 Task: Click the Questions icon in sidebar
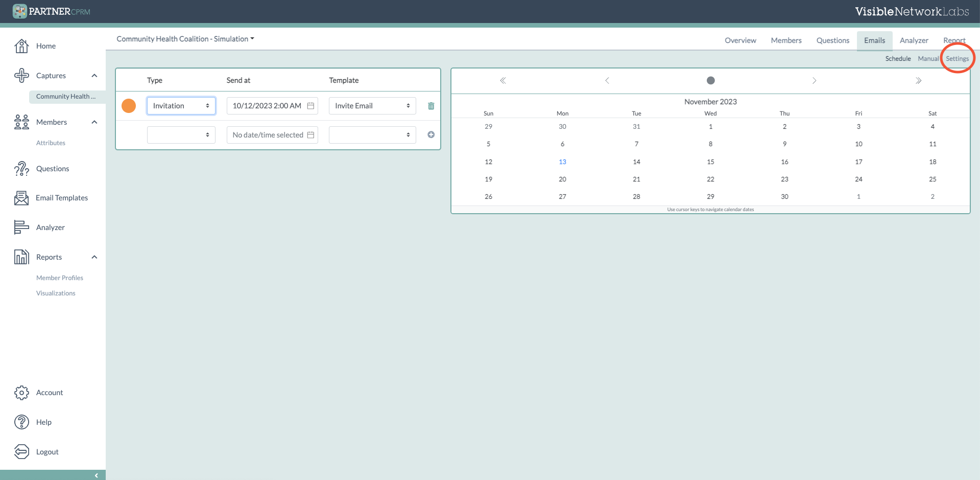(21, 168)
